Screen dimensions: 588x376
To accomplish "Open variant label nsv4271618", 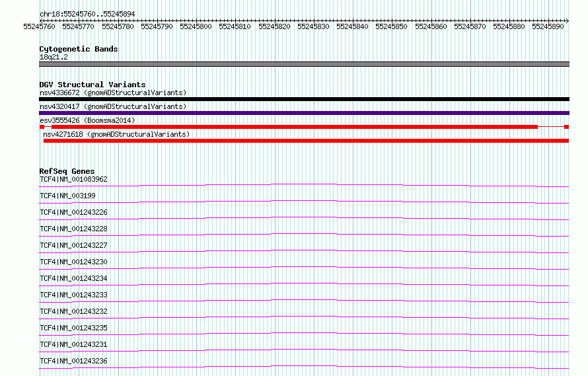I will [116, 134].
